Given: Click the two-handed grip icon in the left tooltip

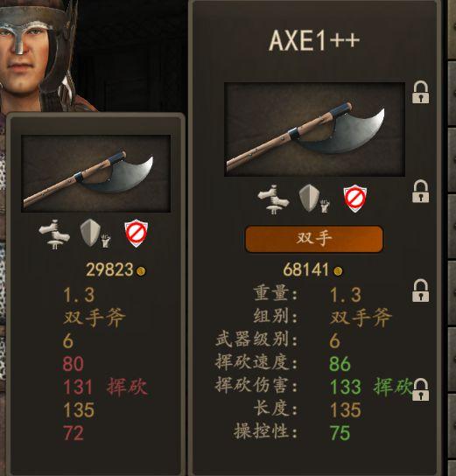Looking at the screenshot, I should point(54,234).
